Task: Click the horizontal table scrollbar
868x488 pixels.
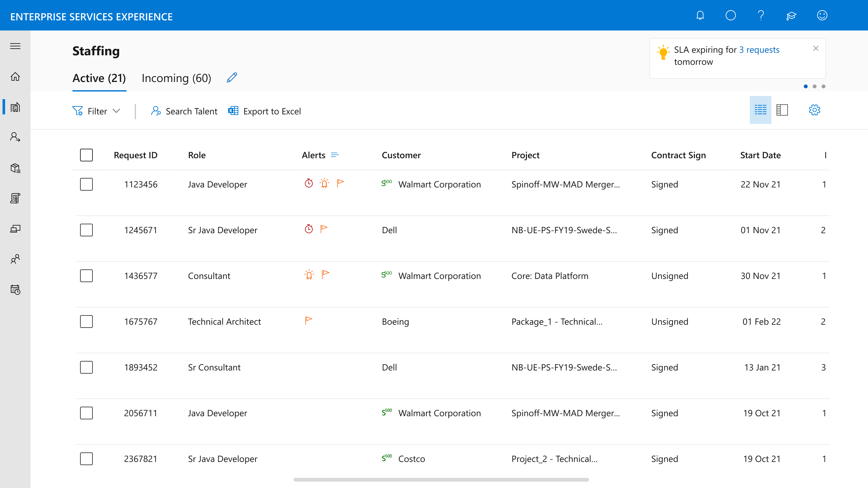Action: pos(441,479)
